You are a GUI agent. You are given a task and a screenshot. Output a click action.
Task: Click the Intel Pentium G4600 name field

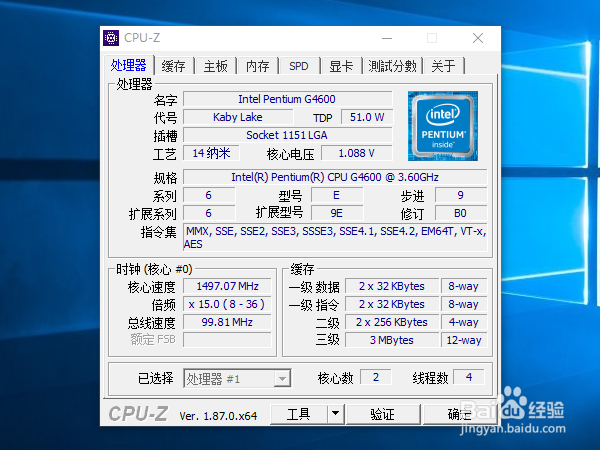[288, 99]
